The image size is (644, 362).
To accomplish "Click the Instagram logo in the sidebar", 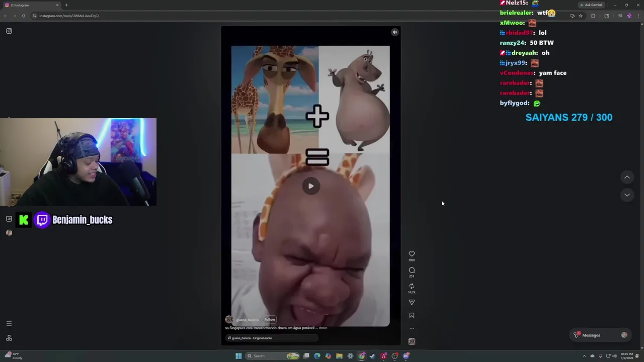I will [9, 31].
